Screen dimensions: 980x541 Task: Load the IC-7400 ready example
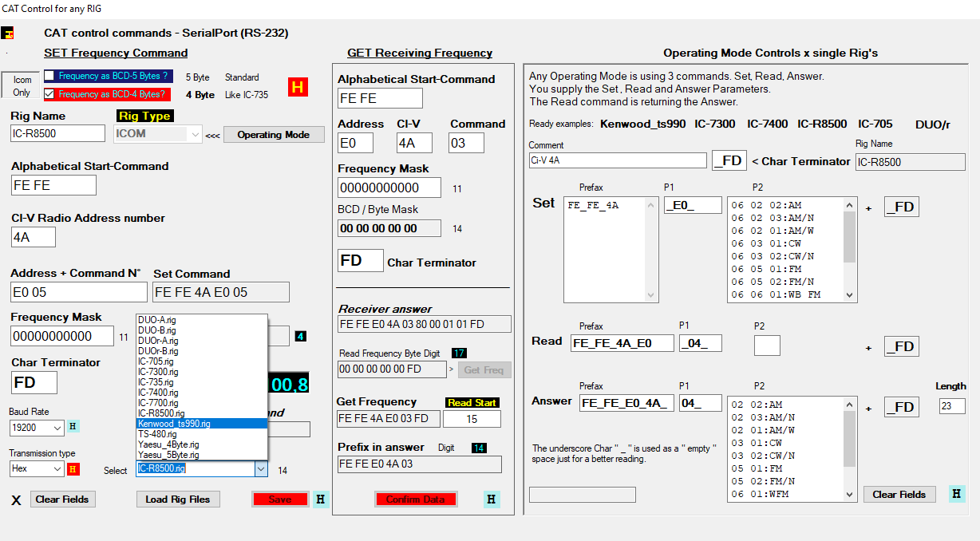click(767, 124)
